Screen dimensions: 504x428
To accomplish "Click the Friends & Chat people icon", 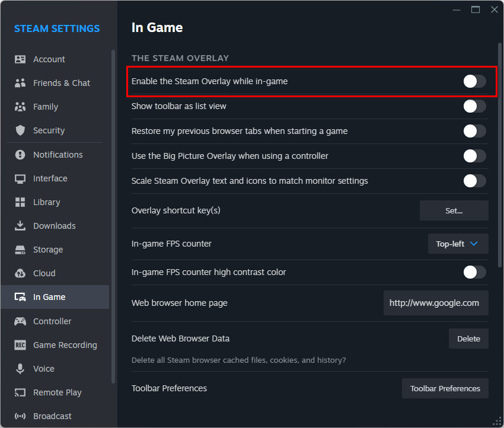I will click(20, 83).
